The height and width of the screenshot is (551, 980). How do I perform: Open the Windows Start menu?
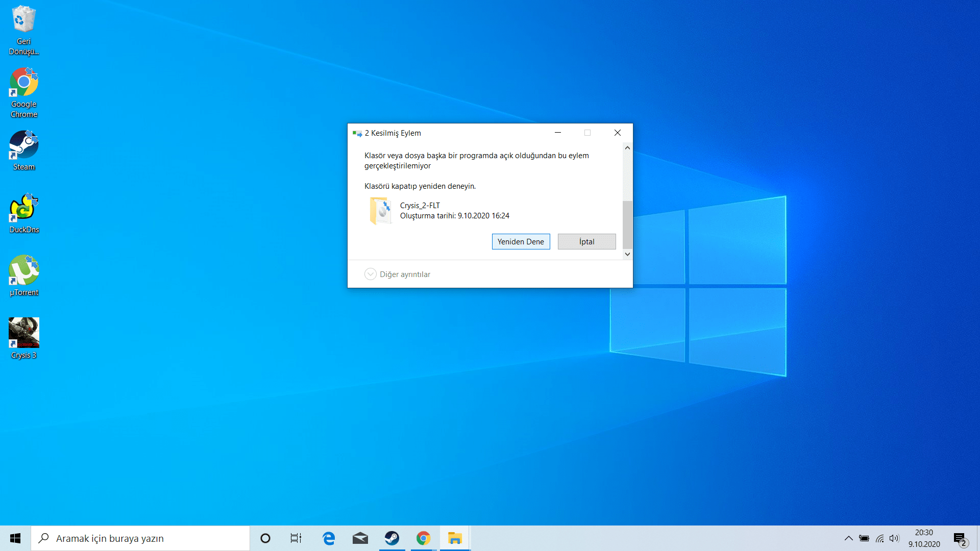(15, 538)
